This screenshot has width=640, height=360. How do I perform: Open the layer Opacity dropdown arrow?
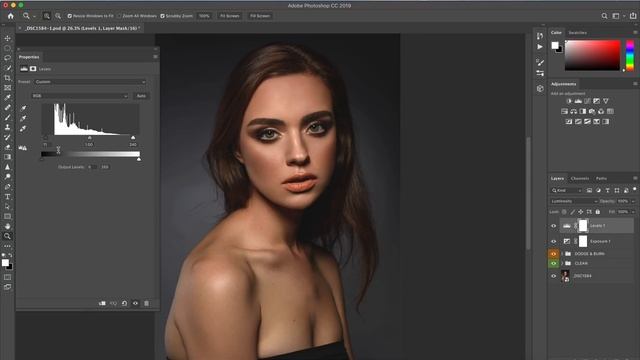[633, 201]
